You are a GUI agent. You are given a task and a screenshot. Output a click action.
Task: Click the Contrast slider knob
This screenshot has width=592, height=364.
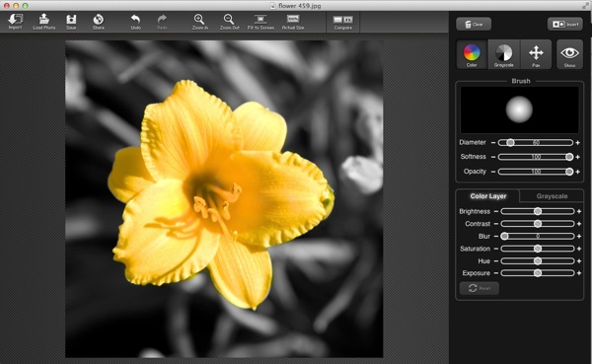538,224
